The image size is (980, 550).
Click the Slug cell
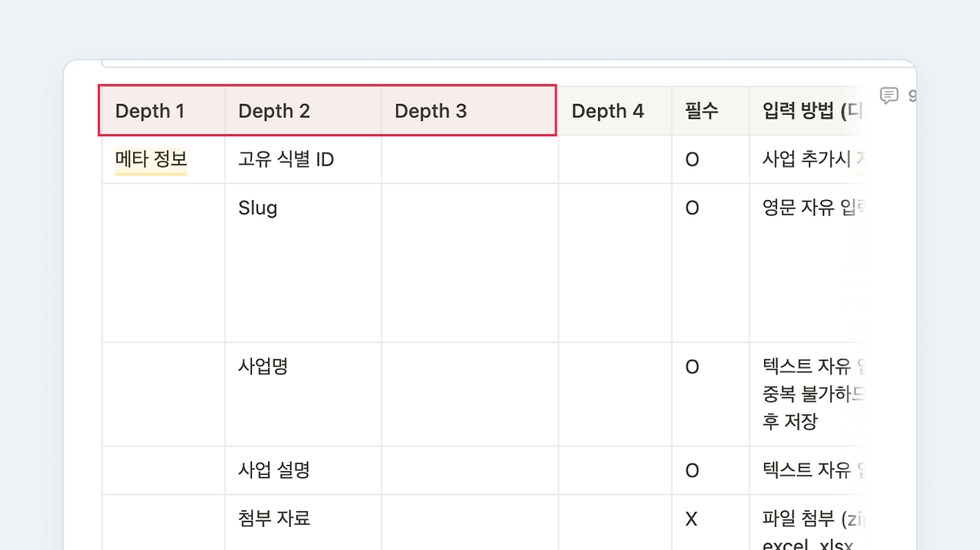pyautogui.click(x=303, y=263)
